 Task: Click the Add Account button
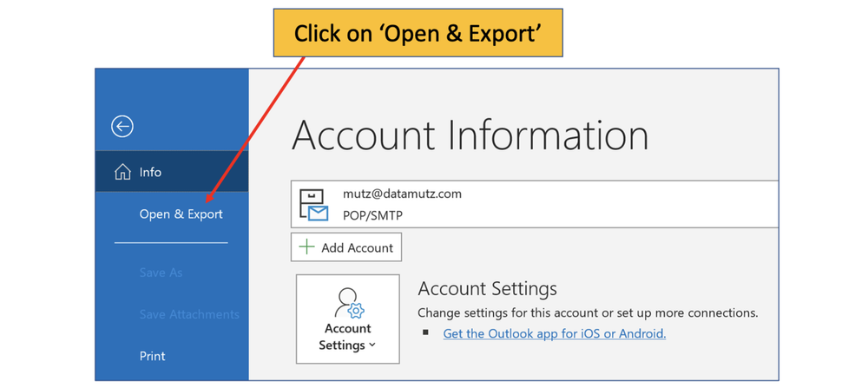(x=346, y=247)
